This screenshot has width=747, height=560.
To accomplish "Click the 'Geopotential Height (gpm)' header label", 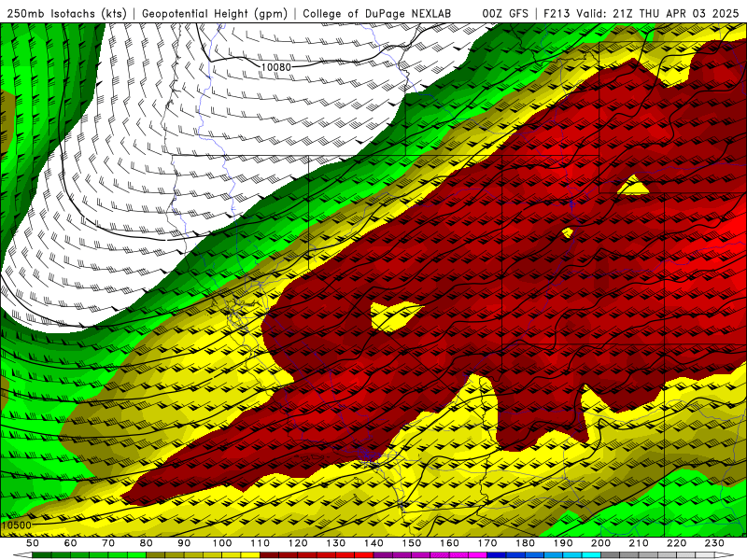I will point(215,13).
